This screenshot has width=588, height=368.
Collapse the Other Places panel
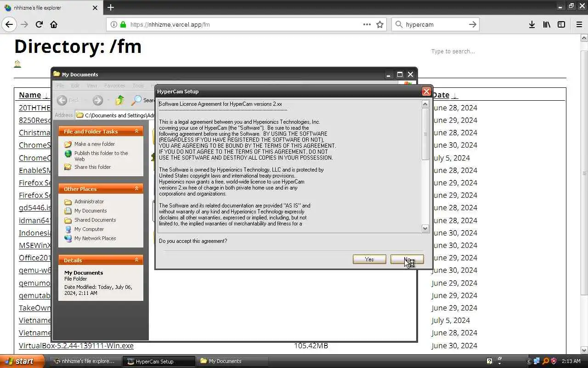tap(136, 189)
